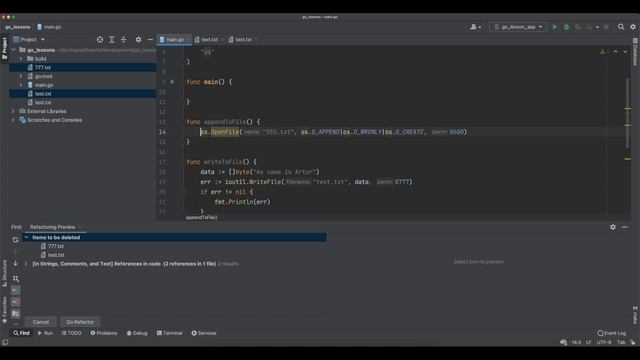The image size is (640, 360).
Task: Start debugging with the green bug icon
Action: [566, 27]
